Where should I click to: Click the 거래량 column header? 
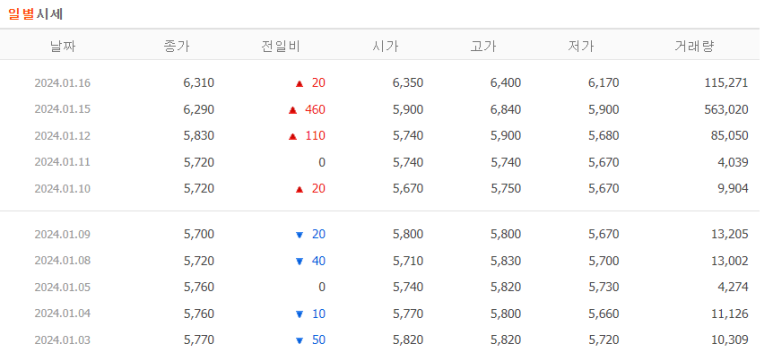tap(694, 46)
